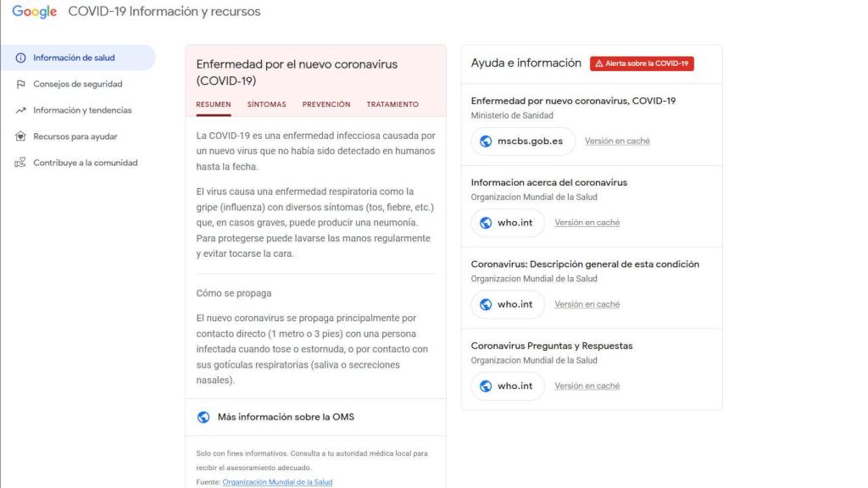Open cached version for mscbs.gob.es

(617, 141)
